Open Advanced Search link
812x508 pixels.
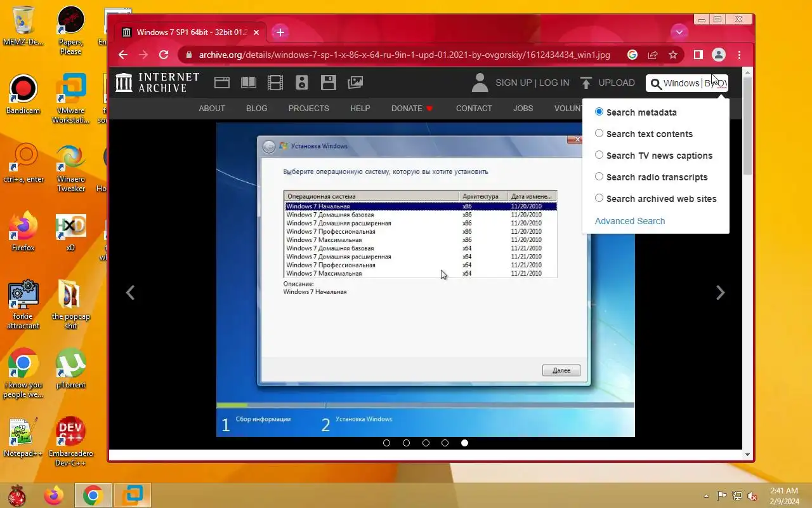(x=630, y=221)
